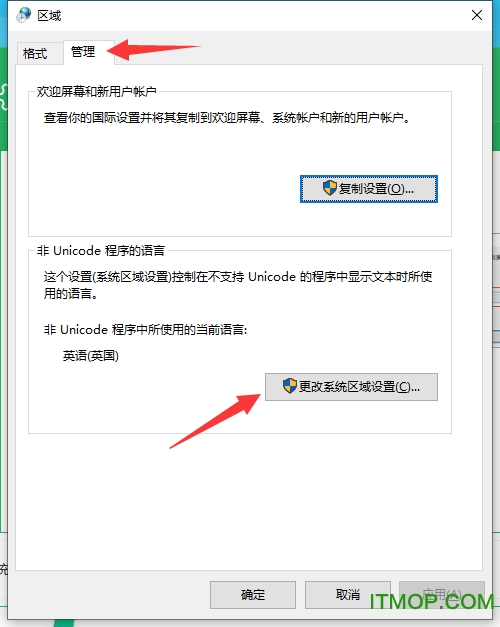Open 复制设置(O)... dialog
The image size is (500, 627).
coord(369,189)
